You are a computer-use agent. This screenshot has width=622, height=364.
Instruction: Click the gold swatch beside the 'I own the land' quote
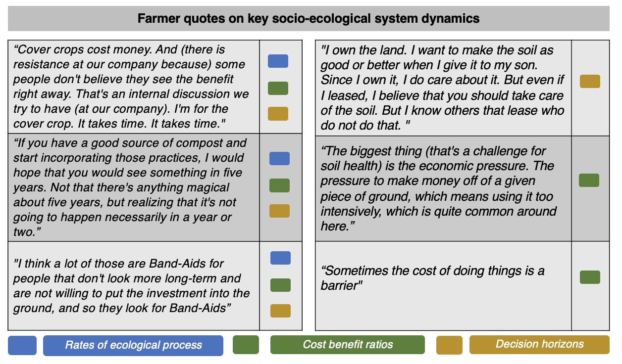[x=590, y=82]
